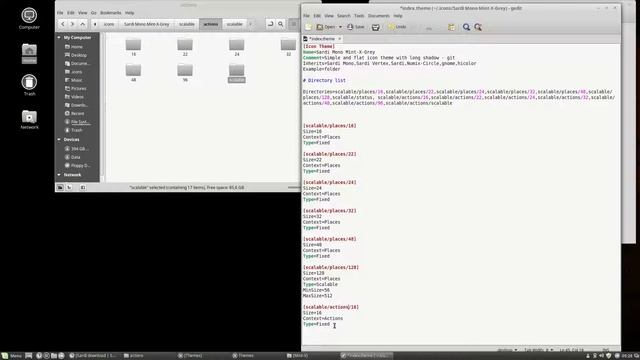Paste from clipboard in gedit toolbar
The height and width of the screenshot is (360, 640).
point(451,27)
